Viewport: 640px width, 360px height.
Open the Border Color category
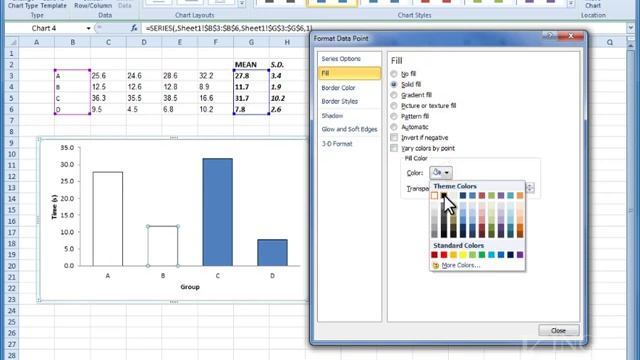349,88
